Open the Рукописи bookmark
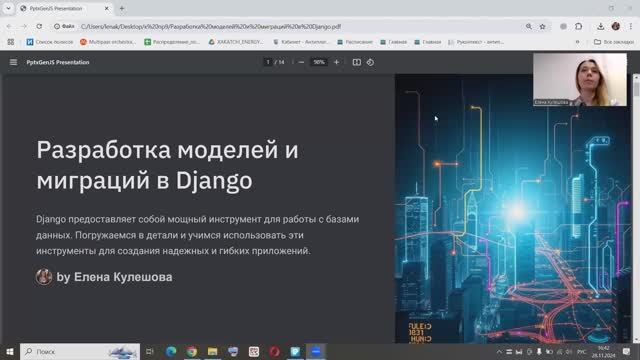 pyautogui.click(x=476, y=42)
